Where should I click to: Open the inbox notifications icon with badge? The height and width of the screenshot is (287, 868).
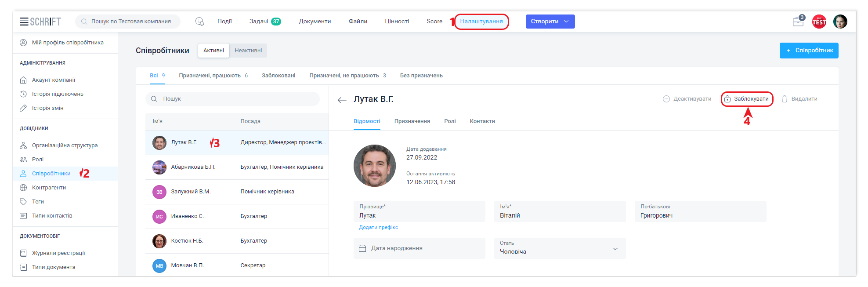coord(798,22)
